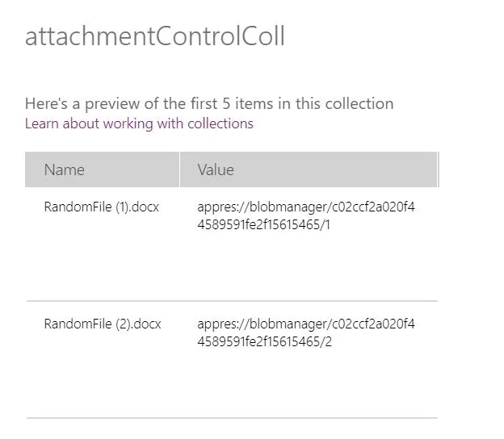This screenshot has width=504, height=439.
Task: Click the preview of first 5 items text
Action: click(209, 103)
